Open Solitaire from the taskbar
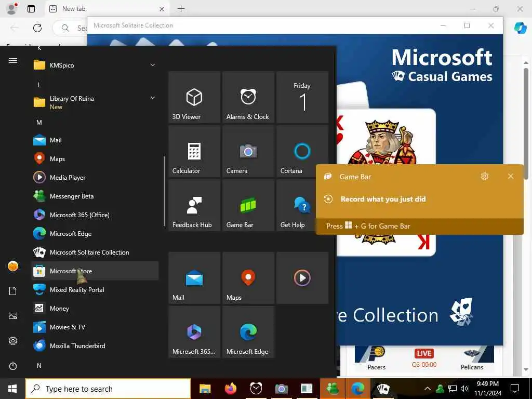 coord(383,389)
